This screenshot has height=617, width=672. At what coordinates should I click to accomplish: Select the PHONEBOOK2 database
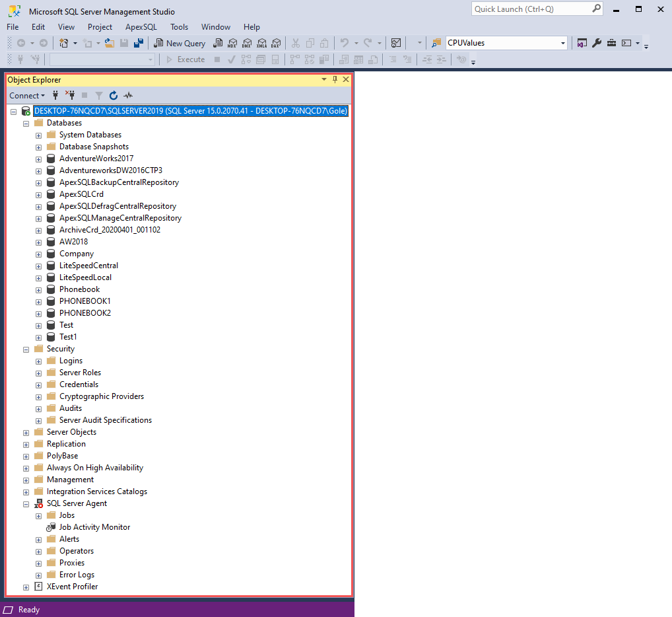click(85, 313)
